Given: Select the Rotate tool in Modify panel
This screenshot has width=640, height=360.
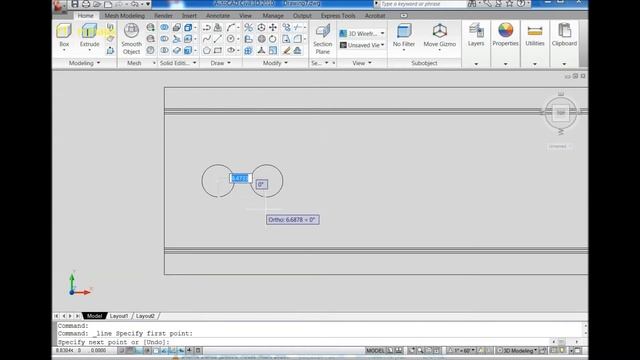Looking at the screenshot, I should click(x=273, y=39).
